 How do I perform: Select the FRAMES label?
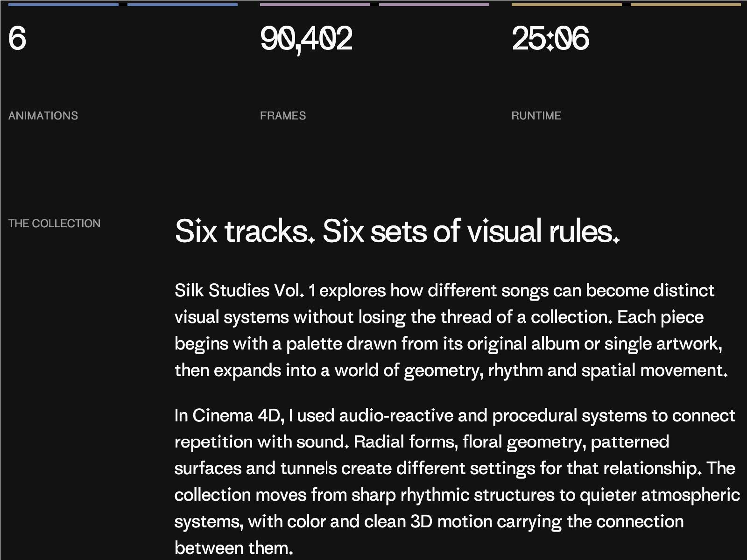click(283, 116)
